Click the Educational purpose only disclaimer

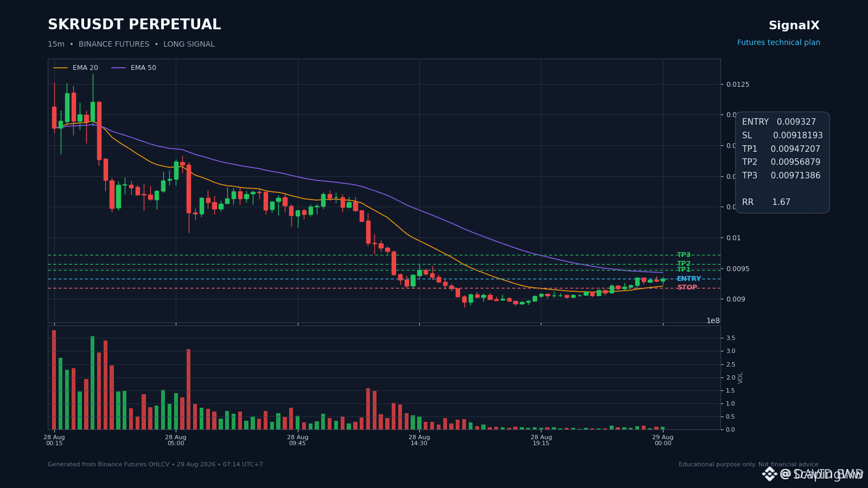coord(749,465)
